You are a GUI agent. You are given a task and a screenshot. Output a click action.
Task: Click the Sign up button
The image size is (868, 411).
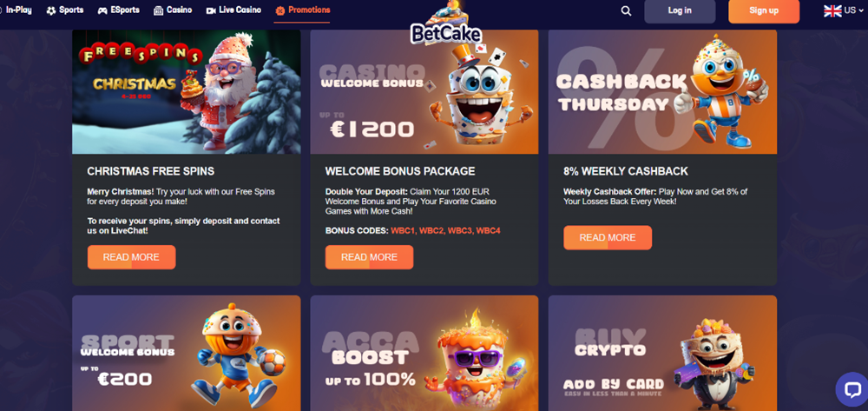point(764,11)
